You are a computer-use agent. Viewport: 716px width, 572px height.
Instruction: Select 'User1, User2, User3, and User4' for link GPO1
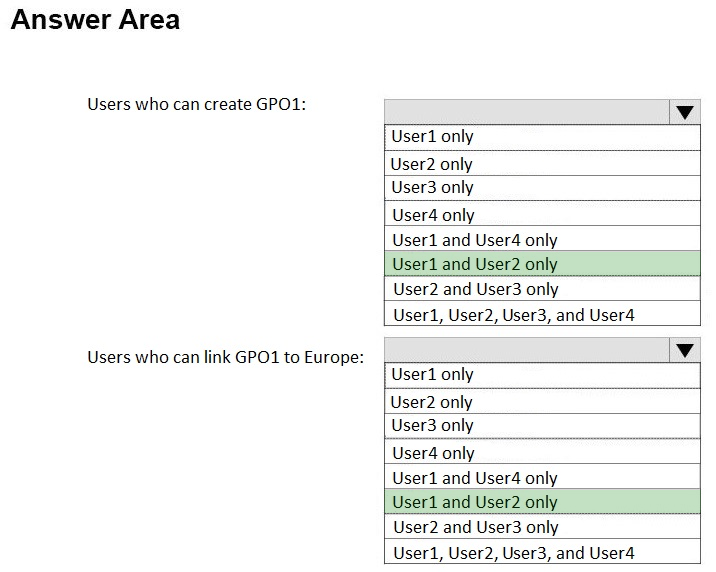pyautogui.click(x=542, y=551)
